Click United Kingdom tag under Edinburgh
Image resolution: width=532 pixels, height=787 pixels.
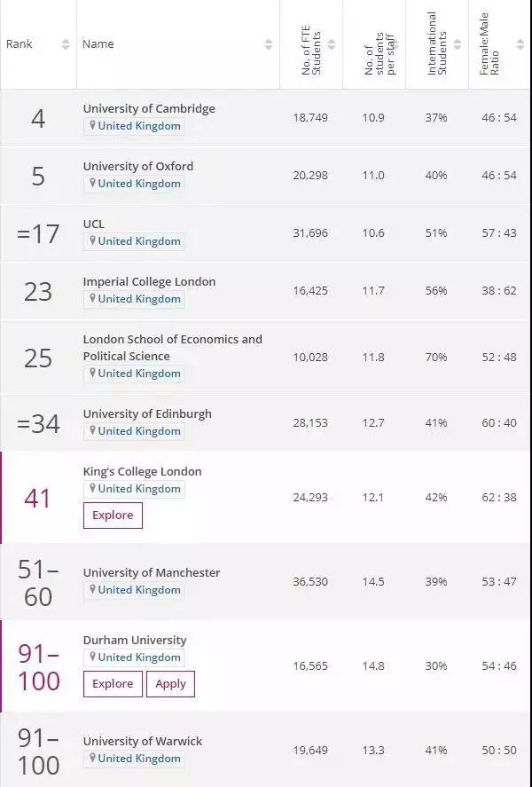tap(138, 431)
